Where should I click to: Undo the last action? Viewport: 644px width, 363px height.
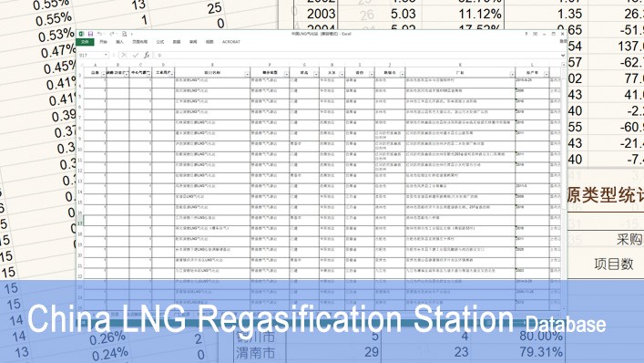100,34
